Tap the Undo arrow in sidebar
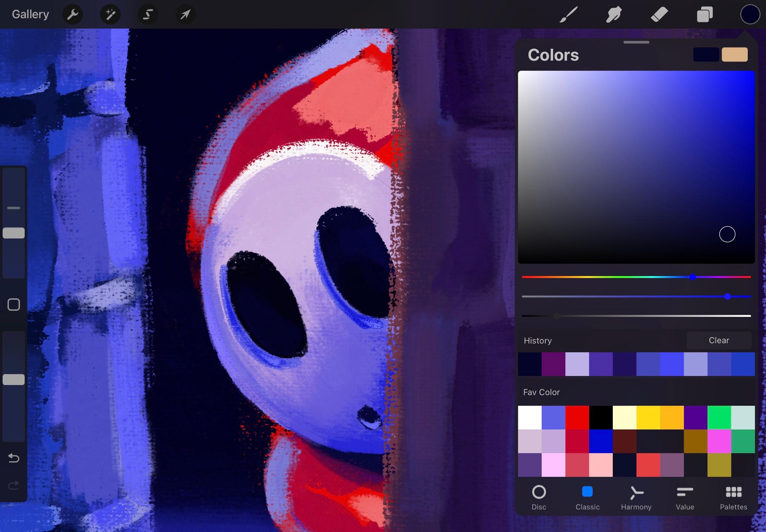This screenshot has width=766, height=532. pyautogui.click(x=14, y=458)
